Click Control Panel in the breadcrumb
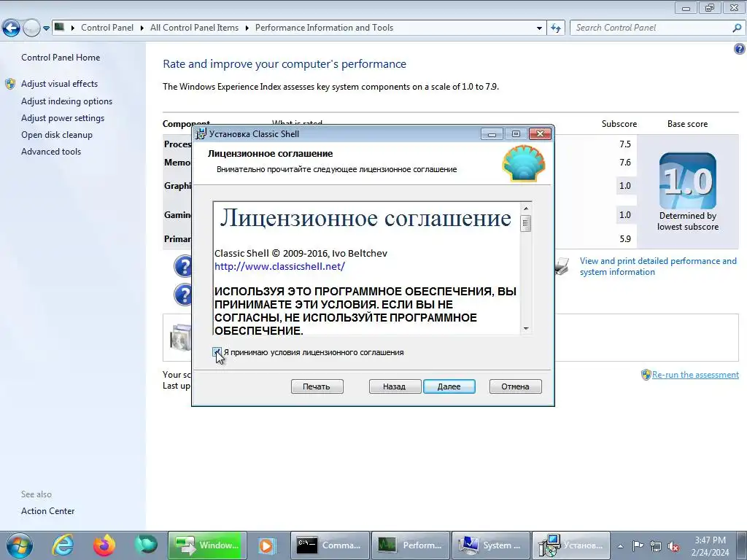 [x=107, y=28]
